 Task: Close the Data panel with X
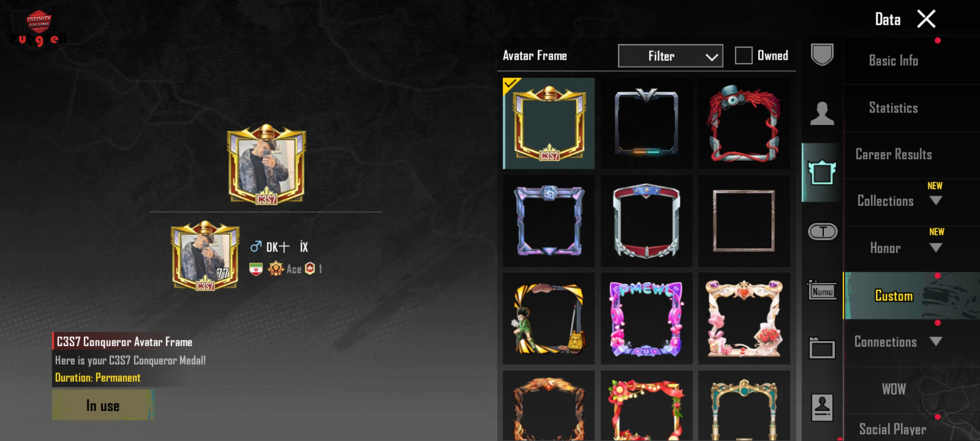pos(926,19)
